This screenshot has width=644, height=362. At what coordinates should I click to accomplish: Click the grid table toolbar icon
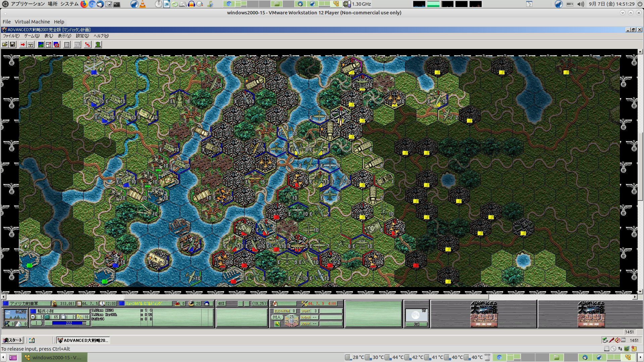[67, 45]
